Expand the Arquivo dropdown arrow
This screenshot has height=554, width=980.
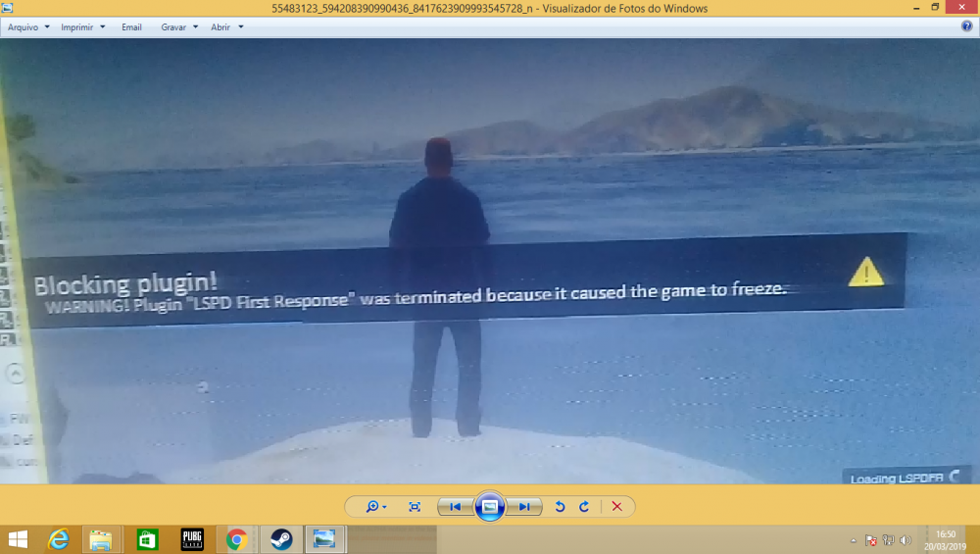click(47, 27)
